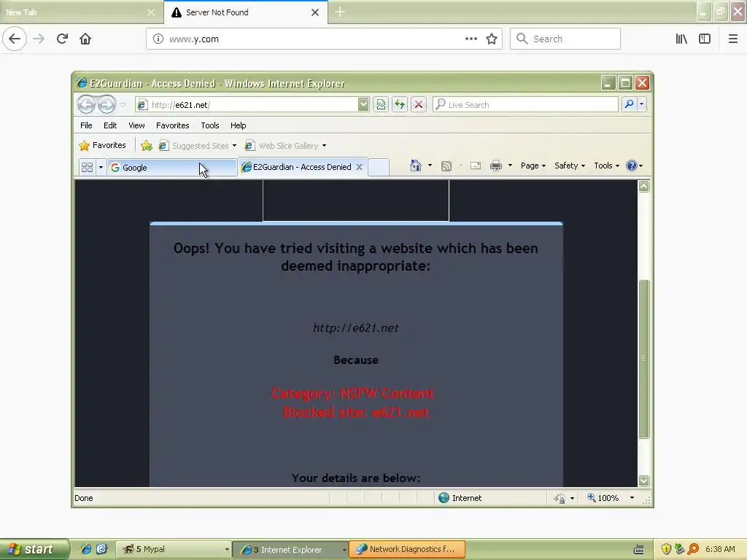The width and height of the screenshot is (747, 560).
Task: Close the E2Guardian Access Denied tab
Action: point(359,167)
